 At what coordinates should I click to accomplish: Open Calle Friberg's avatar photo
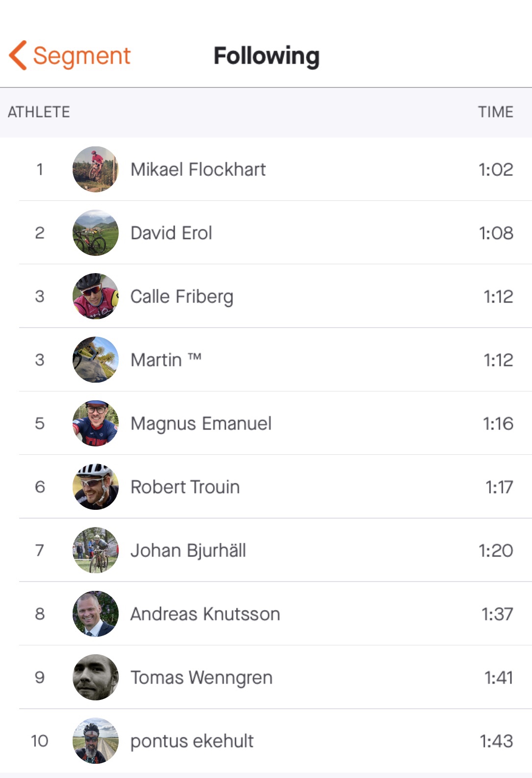[x=95, y=296]
